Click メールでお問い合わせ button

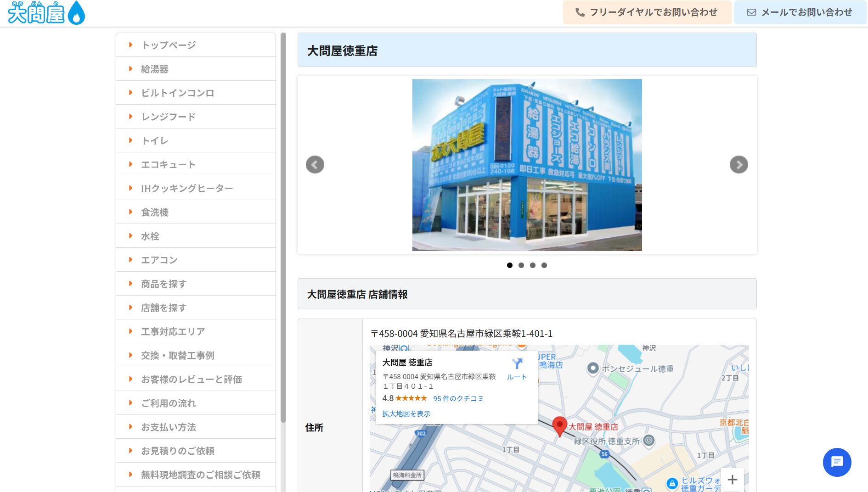(800, 12)
